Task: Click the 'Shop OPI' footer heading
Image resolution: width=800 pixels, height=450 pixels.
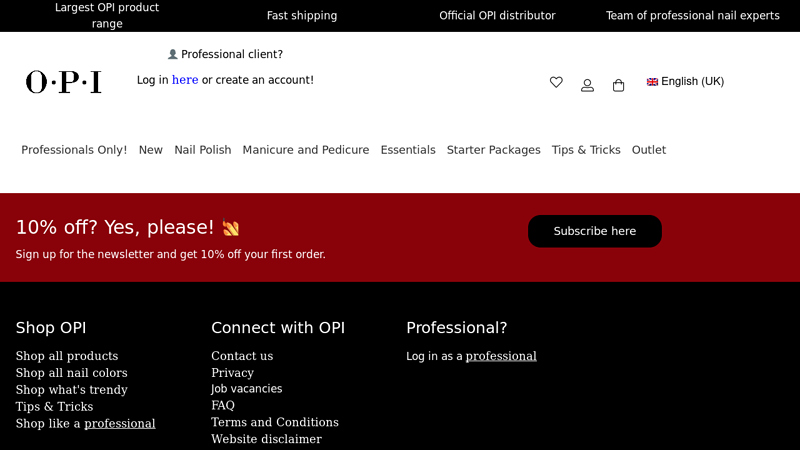Action: tap(51, 328)
